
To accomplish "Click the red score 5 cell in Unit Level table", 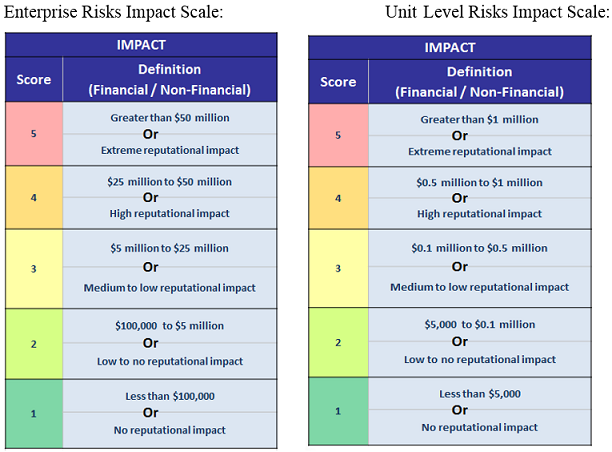I will pyautogui.click(x=338, y=135).
